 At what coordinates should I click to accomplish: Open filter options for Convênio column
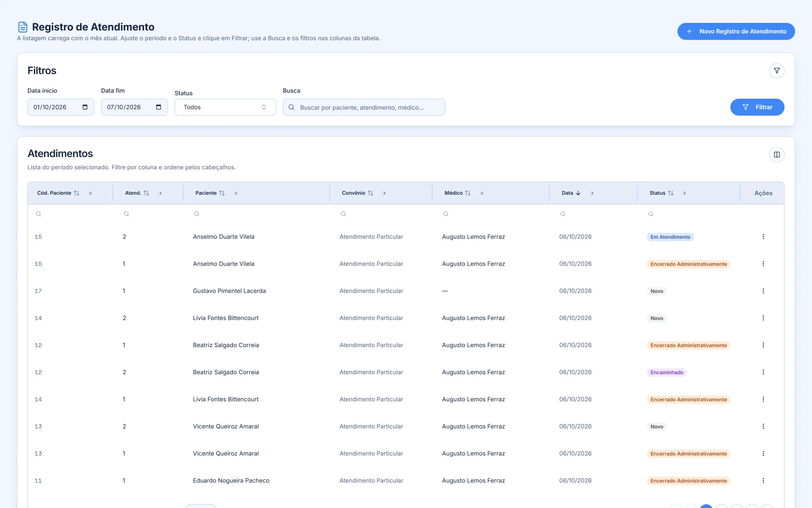tap(384, 193)
